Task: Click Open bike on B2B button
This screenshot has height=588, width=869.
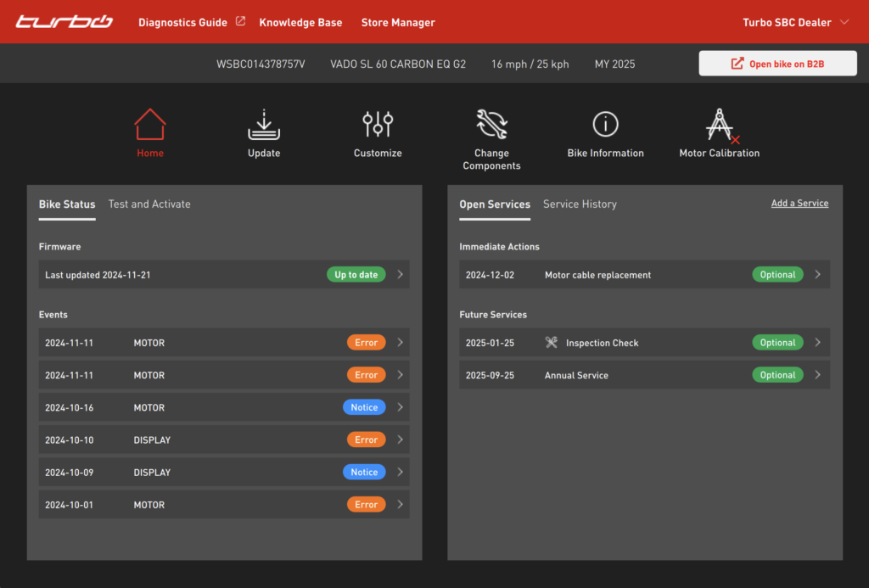Action: pos(777,64)
